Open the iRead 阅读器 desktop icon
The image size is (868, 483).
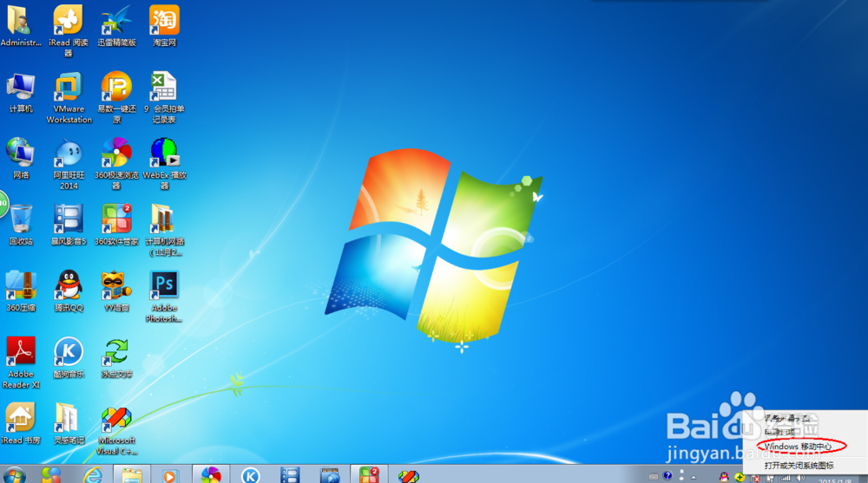pos(68,30)
